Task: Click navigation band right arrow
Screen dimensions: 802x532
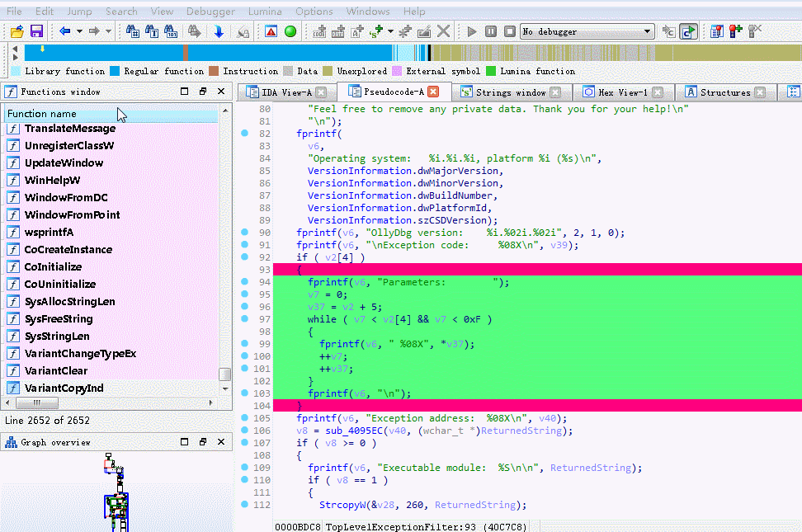Action: 15,57
